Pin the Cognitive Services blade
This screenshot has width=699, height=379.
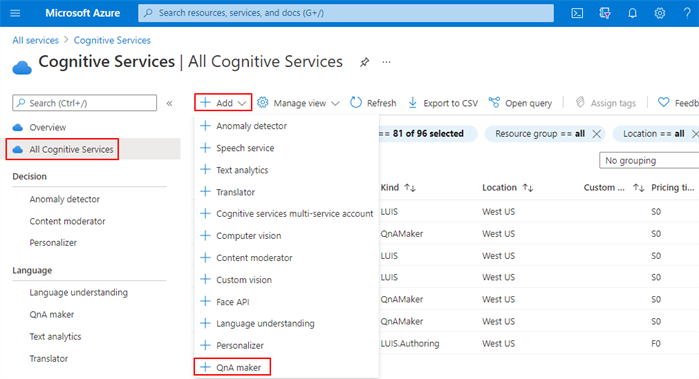pos(365,62)
